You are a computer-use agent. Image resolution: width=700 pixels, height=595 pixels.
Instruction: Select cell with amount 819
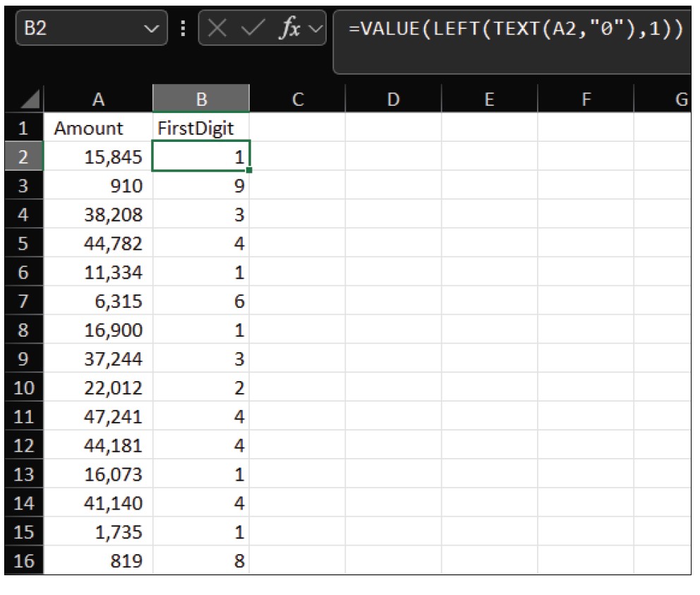pyautogui.click(x=98, y=562)
